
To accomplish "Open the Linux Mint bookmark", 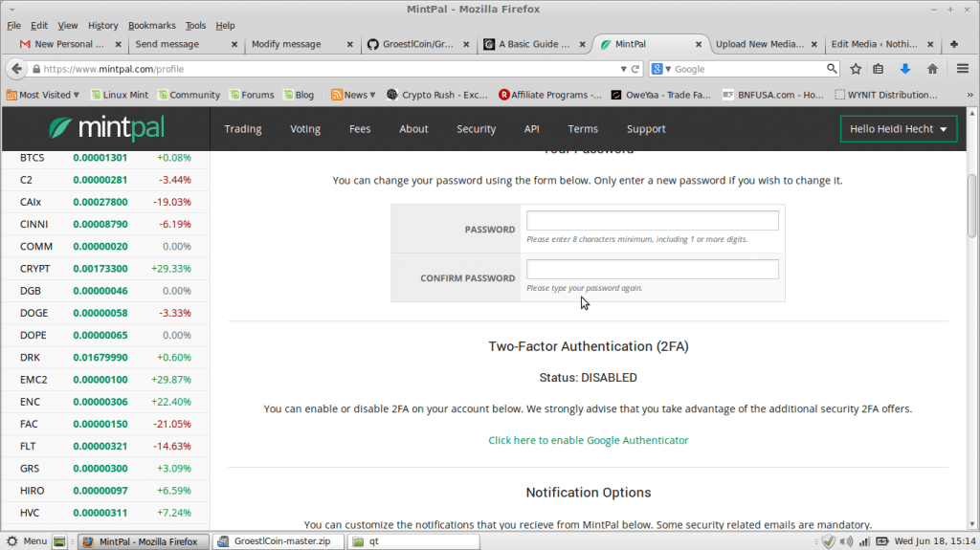I will [x=120, y=95].
